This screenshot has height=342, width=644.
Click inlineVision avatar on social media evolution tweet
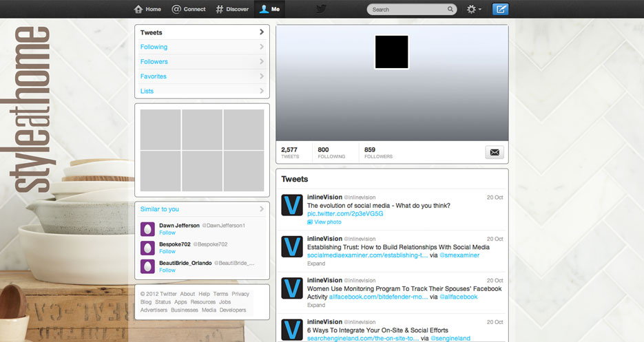(x=292, y=205)
